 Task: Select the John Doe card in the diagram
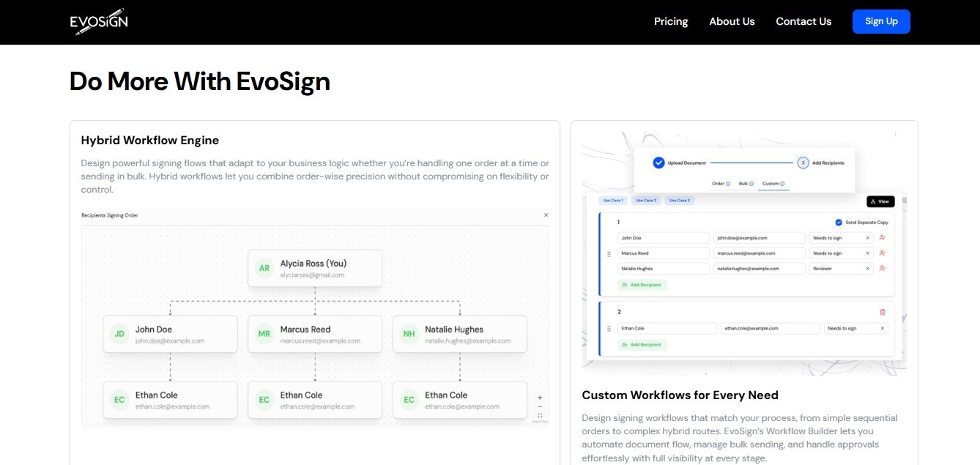pyautogui.click(x=170, y=334)
